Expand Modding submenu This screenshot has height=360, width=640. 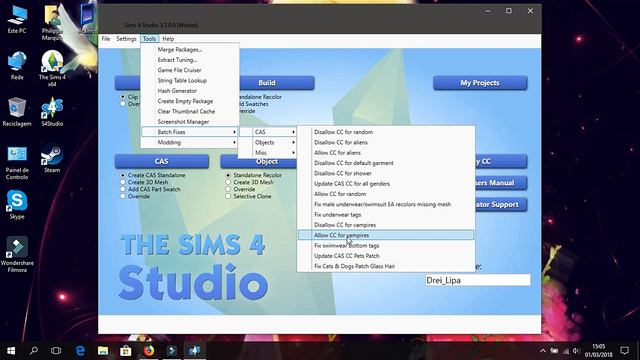[190, 142]
